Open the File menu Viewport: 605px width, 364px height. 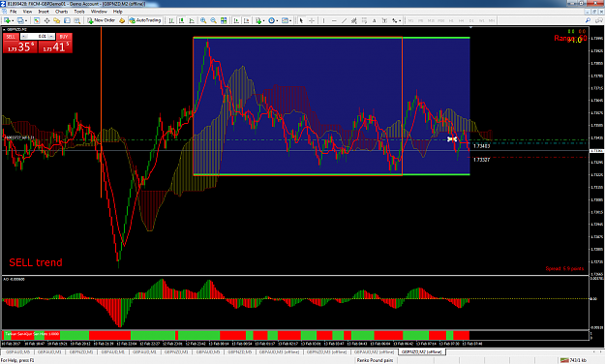coord(14,12)
